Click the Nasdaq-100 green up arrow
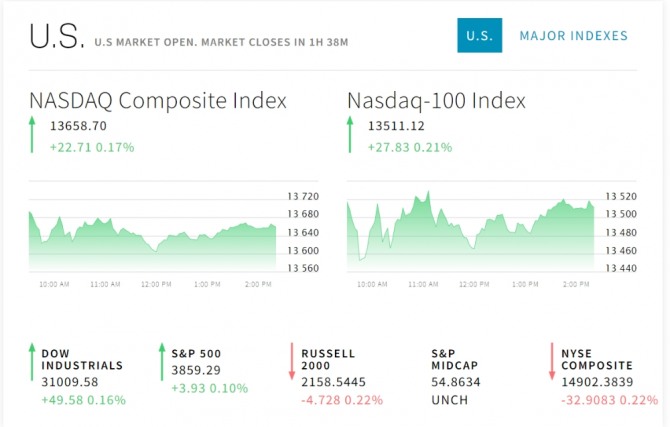Screen dimensions: 670x427 [350, 135]
